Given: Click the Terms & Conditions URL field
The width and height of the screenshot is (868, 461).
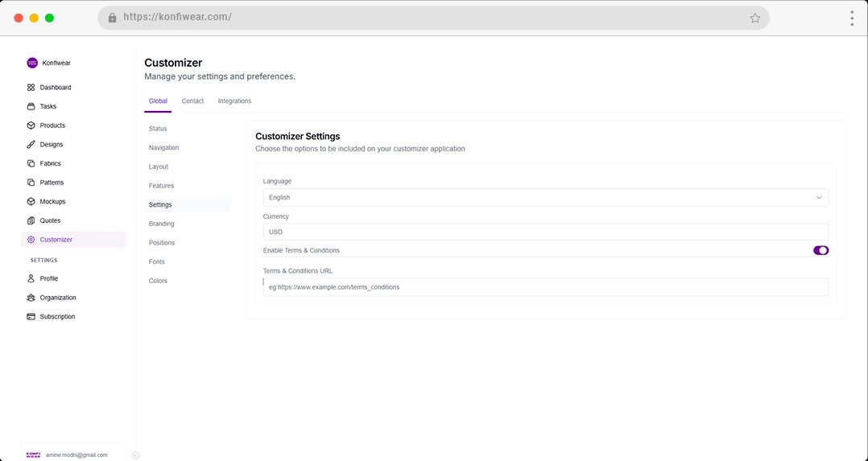Looking at the screenshot, I should [x=545, y=287].
